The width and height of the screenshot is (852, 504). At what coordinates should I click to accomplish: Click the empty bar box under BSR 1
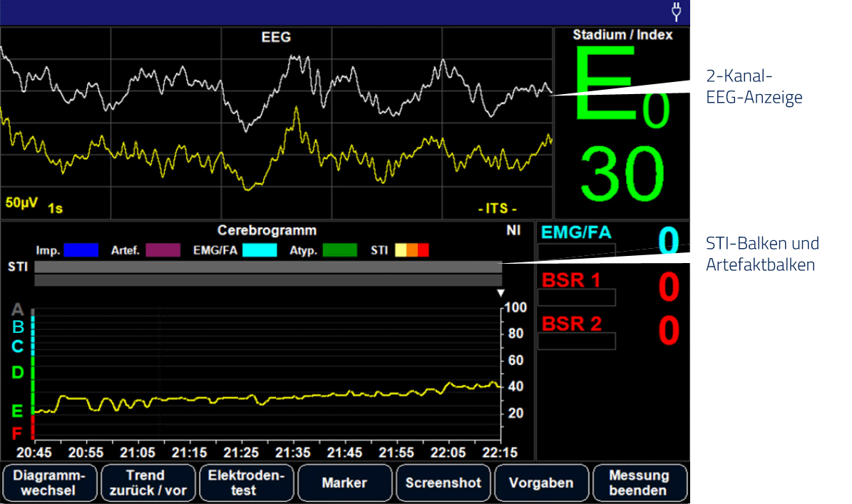click(576, 297)
